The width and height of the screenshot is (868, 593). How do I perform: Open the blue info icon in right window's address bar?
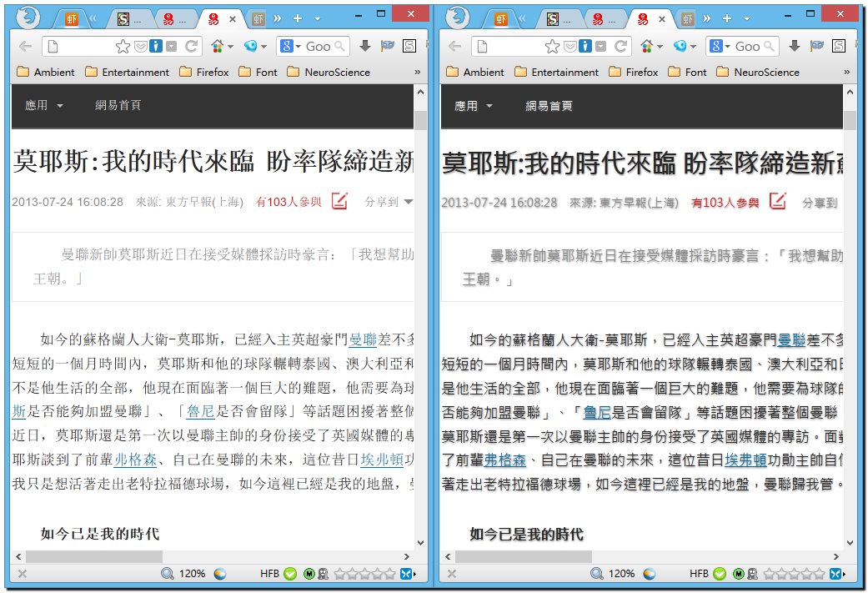(x=585, y=47)
